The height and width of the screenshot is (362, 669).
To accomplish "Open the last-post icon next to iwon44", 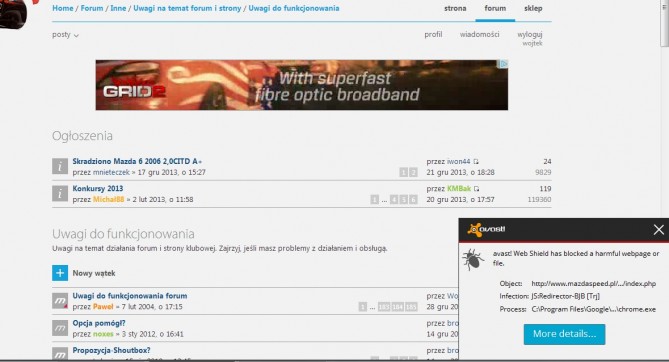I will tap(476, 161).
